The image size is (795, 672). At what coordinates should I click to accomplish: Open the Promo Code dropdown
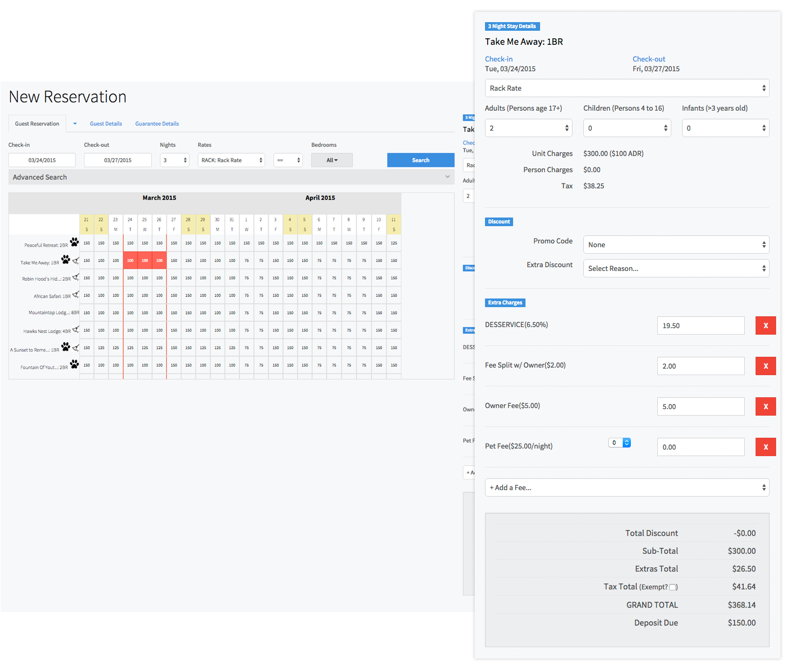coord(676,245)
